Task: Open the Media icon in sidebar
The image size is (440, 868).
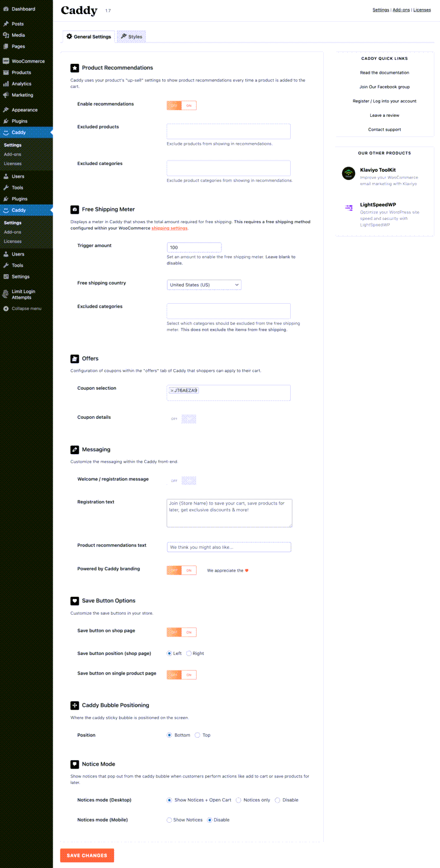Action: [x=6, y=35]
